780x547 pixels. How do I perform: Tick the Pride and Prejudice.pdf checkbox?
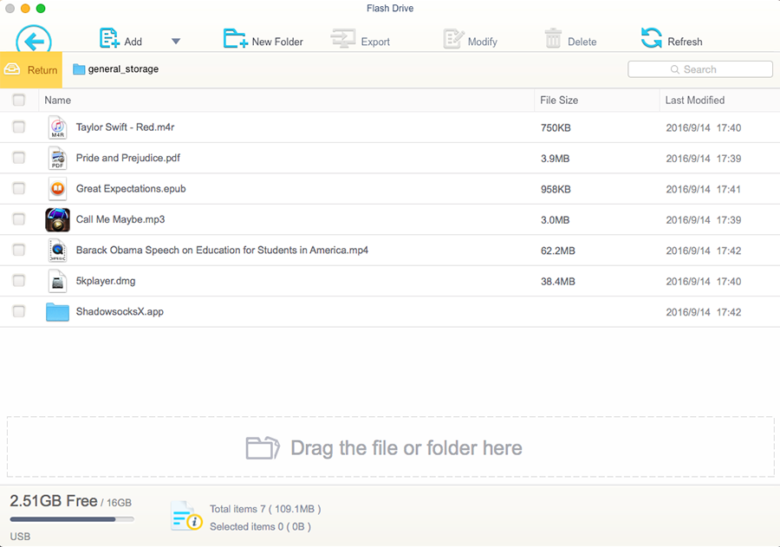coord(19,158)
